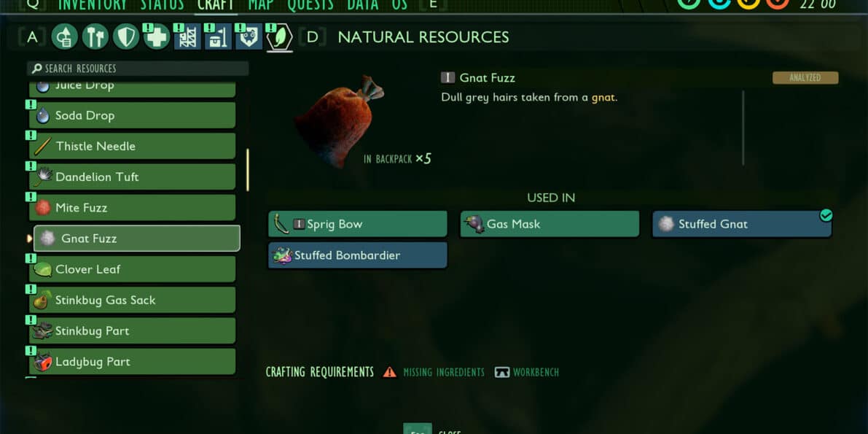The width and height of the screenshot is (868, 434).
Task: Select the base building scaffold category icon
Action: point(187,37)
